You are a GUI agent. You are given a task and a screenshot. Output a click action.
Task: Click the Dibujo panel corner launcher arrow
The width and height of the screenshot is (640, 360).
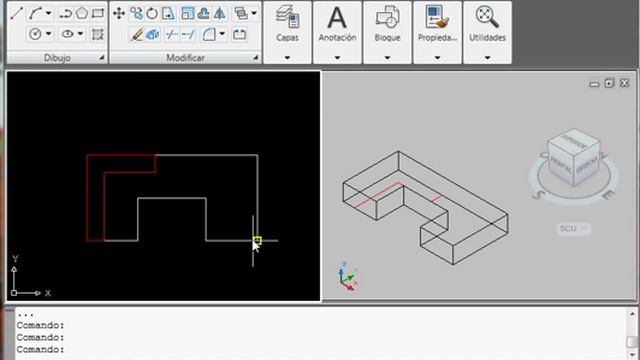(x=102, y=58)
